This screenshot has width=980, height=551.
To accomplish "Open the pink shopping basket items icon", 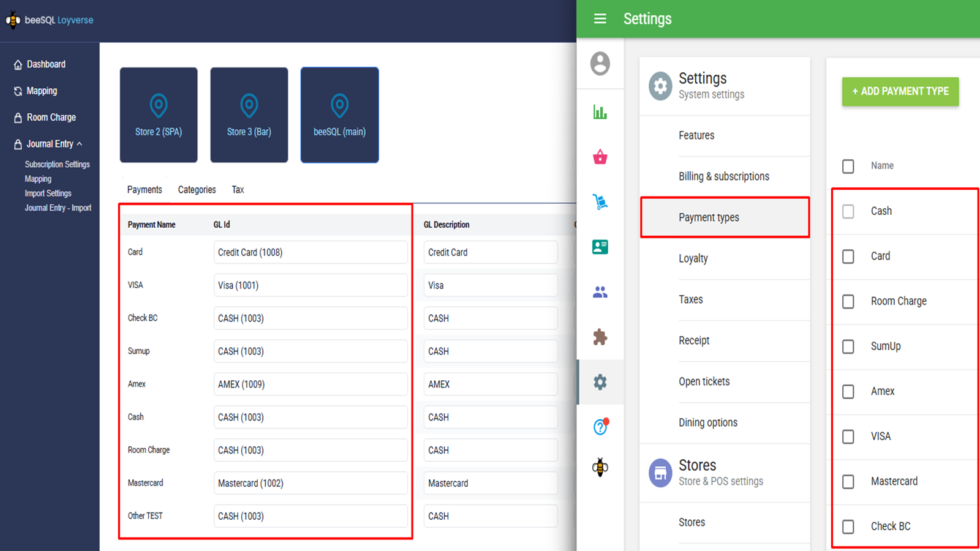I will [x=600, y=157].
